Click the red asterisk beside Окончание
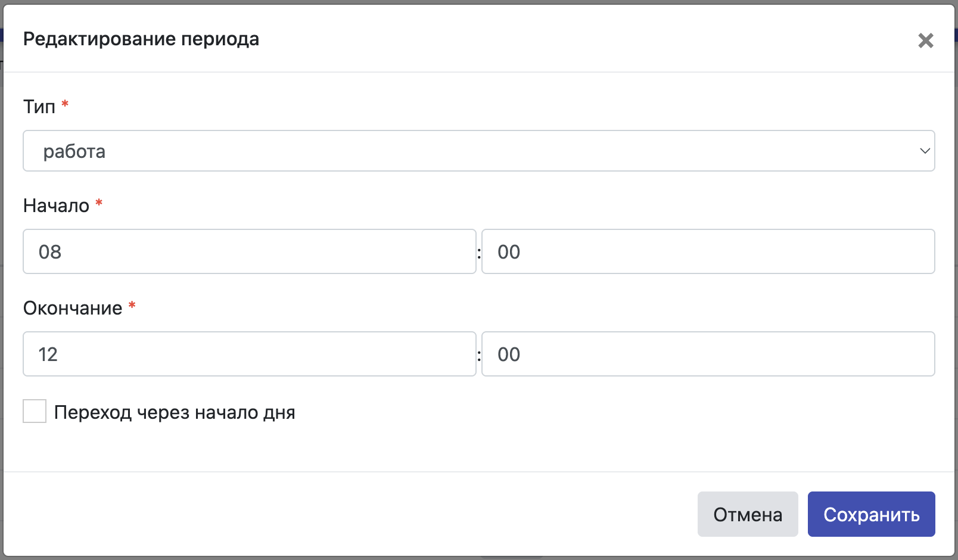 pos(132,306)
